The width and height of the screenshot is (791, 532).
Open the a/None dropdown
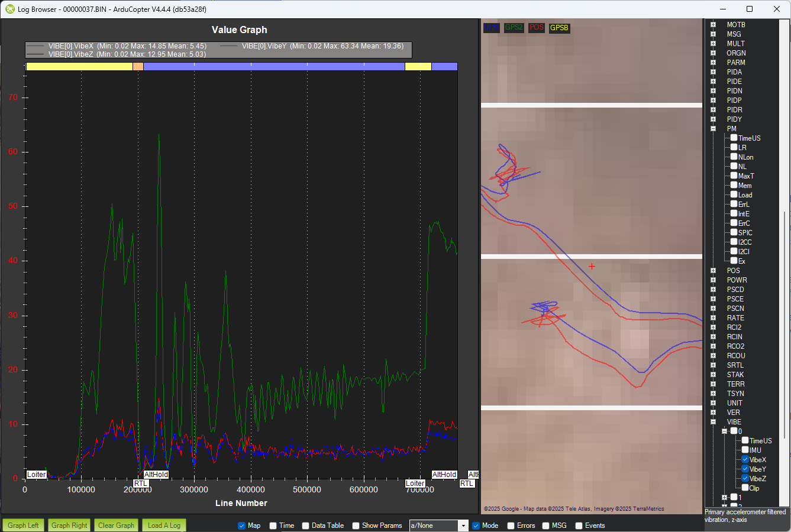pos(463,525)
